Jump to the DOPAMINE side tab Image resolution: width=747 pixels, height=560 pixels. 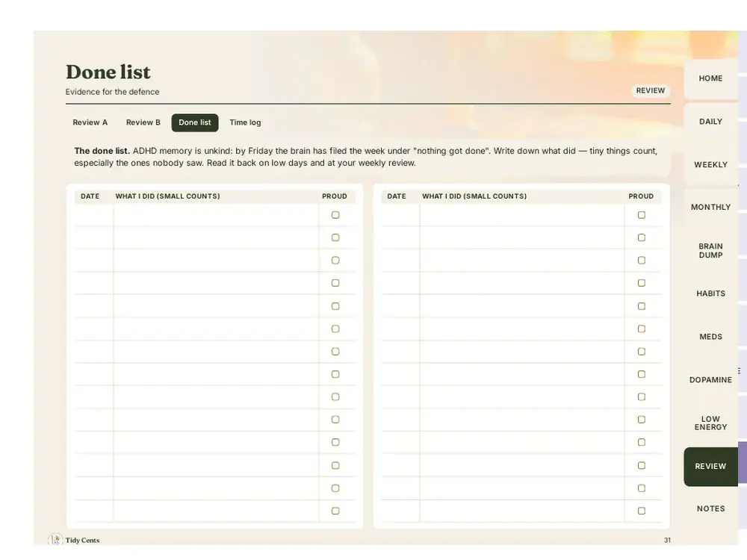point(710,380)
